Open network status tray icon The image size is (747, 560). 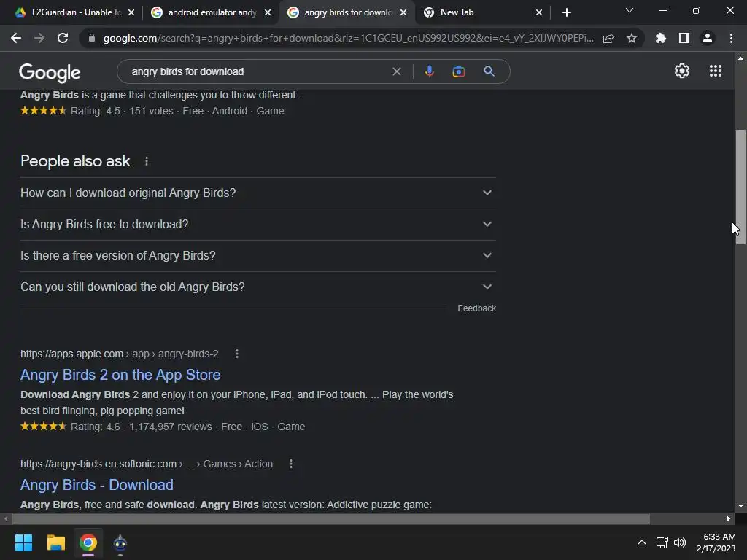[x=662, y=542]
